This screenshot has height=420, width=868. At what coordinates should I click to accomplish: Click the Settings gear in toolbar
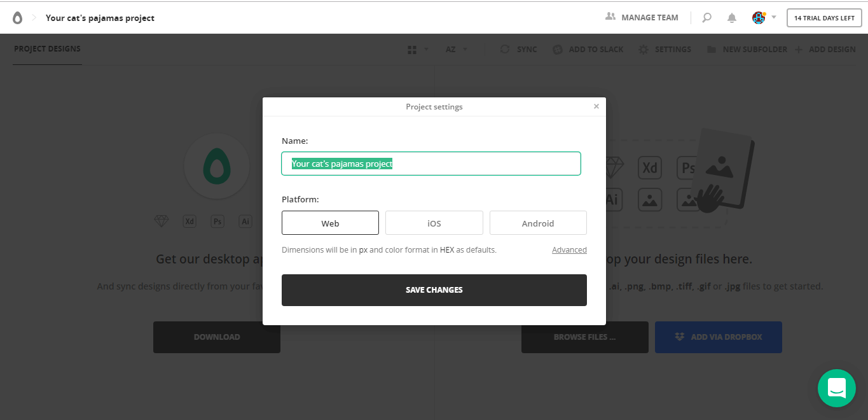pyautogui.click(x=644, y=49)
